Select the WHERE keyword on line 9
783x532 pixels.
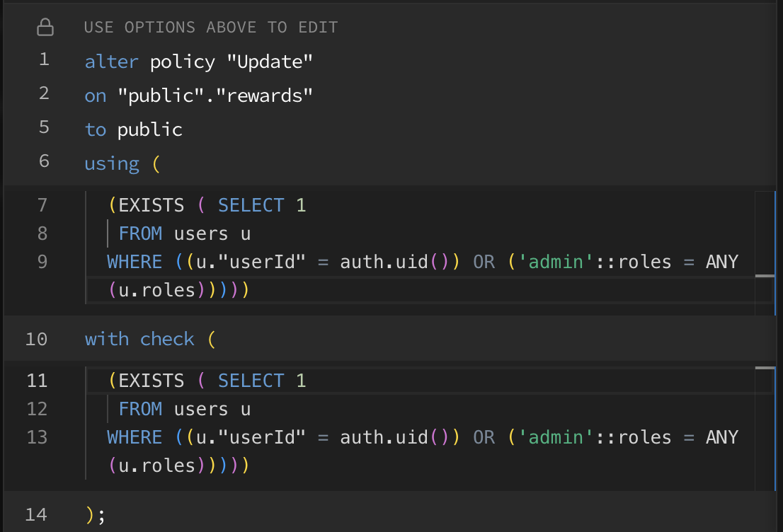tap(134, 261)
